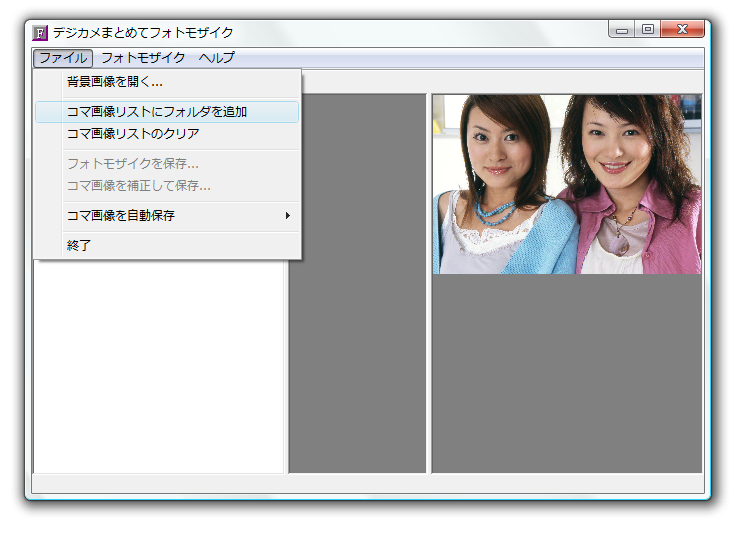Choose 背景画像を開く... from the menu
The height and width of the screenshot is (535, 740).
(167, 82)
